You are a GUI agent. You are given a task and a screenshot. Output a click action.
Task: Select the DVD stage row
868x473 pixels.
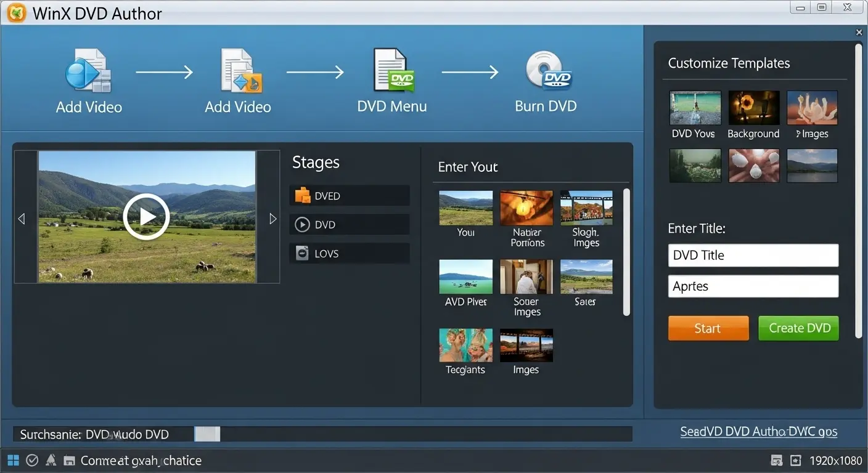[350, 225]
